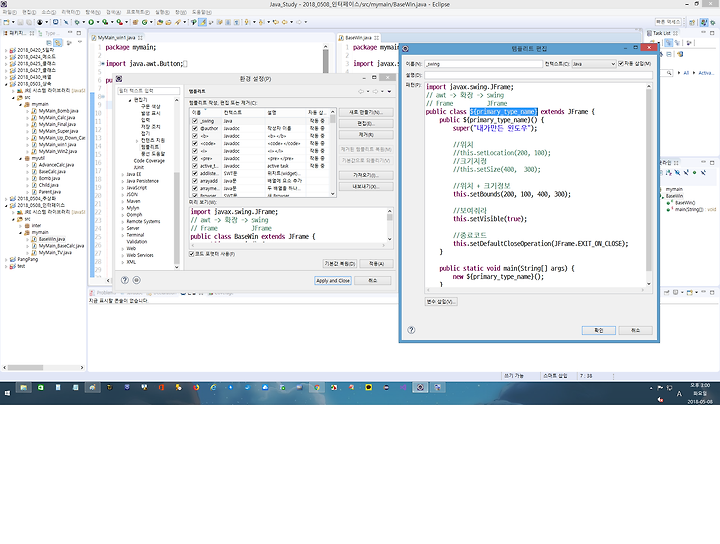Click the New file icon in the toolbar

6,22
